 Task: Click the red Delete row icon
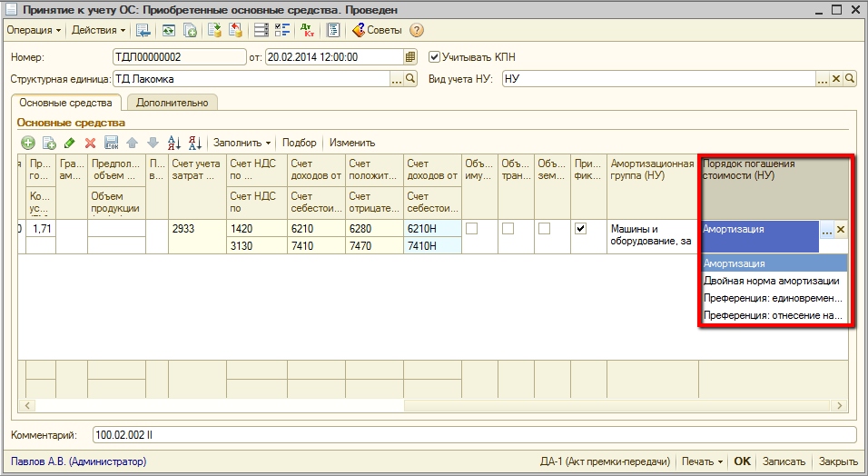tap(90, 143)
